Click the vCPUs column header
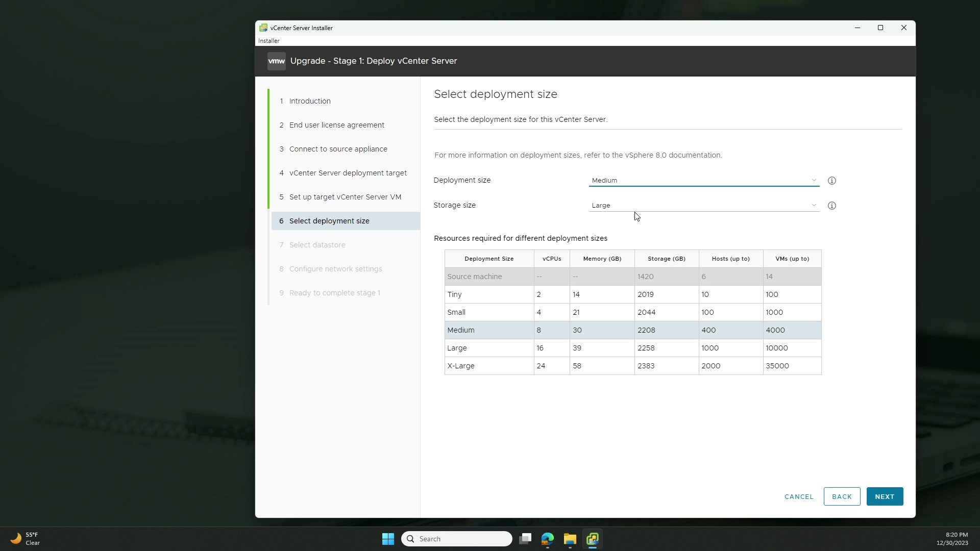Screen dimensions: 980x551 (x=552, y=259)
